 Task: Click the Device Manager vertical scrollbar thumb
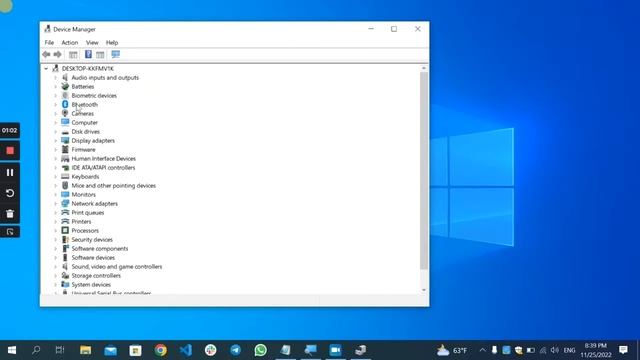424,171
